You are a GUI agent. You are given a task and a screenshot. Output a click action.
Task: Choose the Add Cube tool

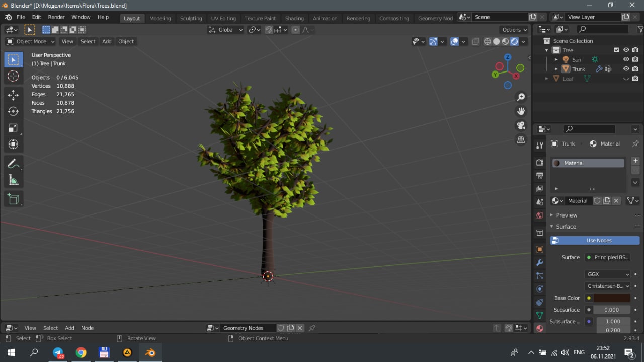click(14, 199)
